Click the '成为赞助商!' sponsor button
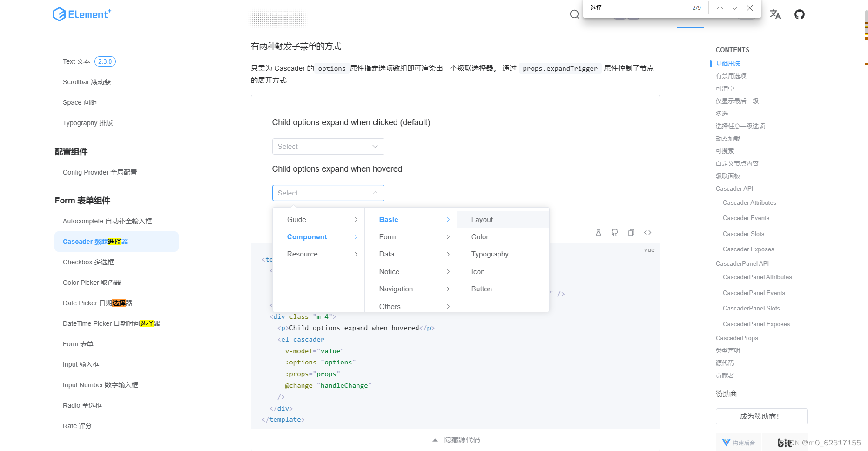868x451 pixels. coord(761,416)
